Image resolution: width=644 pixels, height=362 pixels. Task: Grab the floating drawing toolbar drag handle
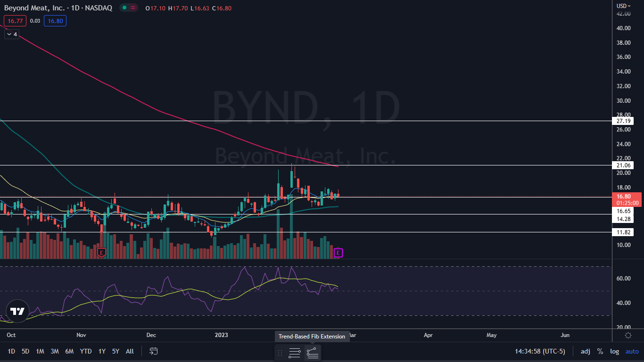coord(280,353)
